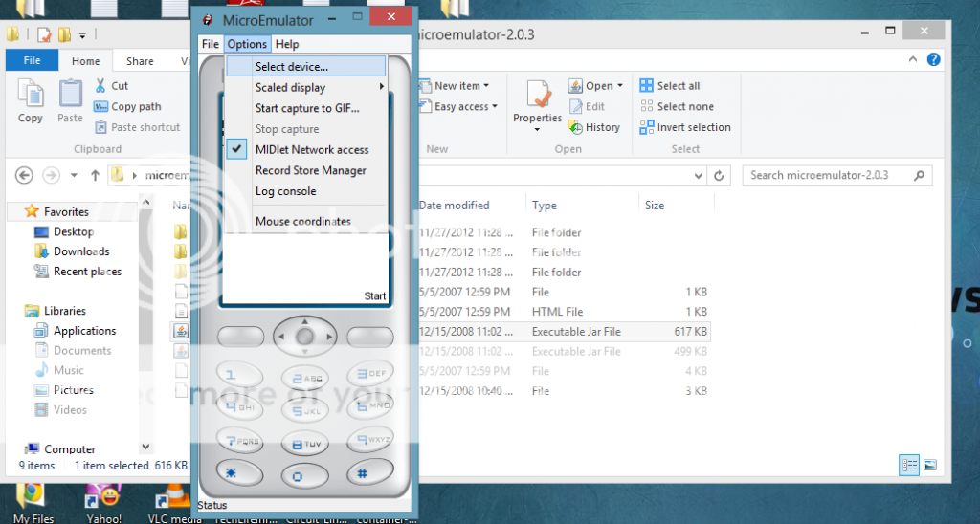The width and height of the screenshot is (980, 524).
Task: Switch to Details view icon
Action: (x=909, y=465)
